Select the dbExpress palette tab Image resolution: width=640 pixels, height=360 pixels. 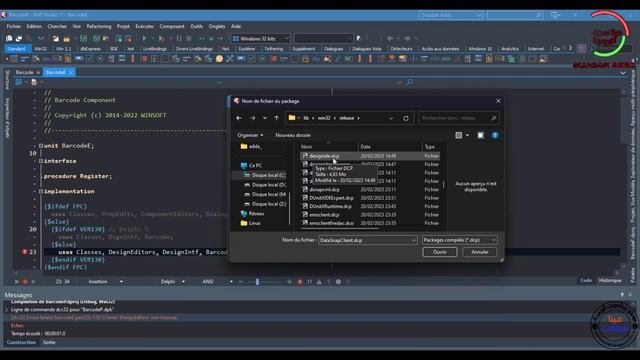coord(91,49)
